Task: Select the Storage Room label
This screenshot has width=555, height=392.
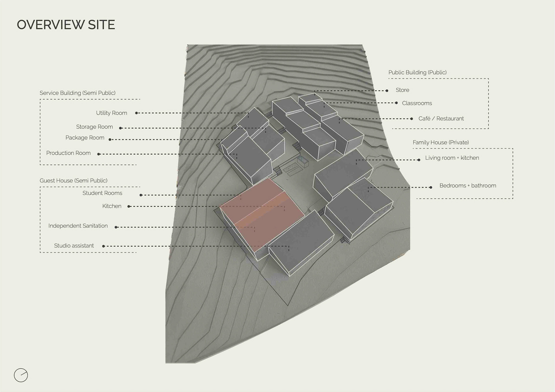Action: [94, 127]
